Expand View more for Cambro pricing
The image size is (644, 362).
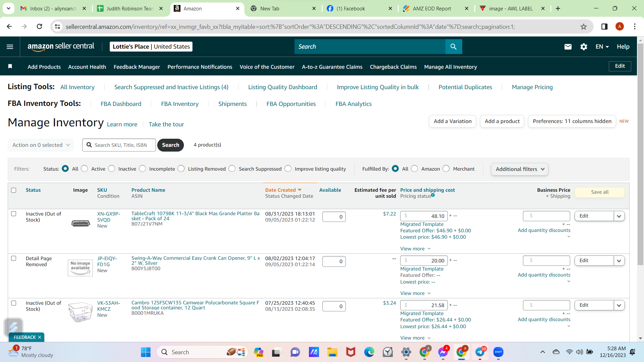[x=415, y=338]
